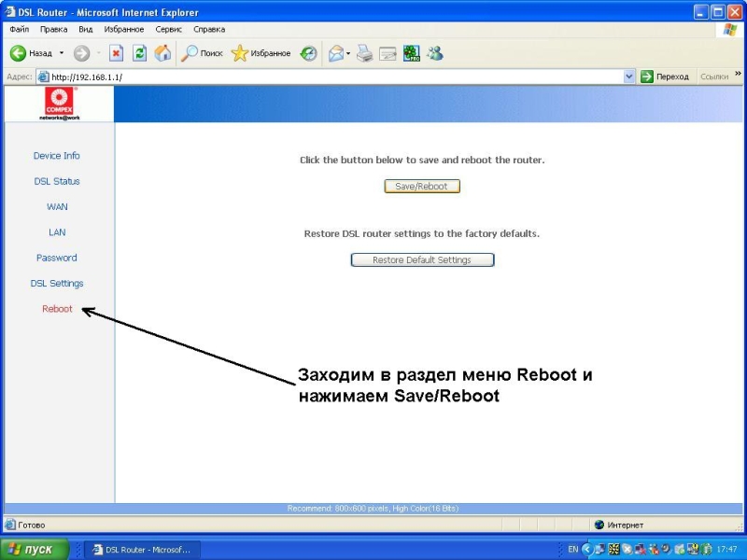This screenshot has width=747, height=560.
Task: Open the History clock icon
Action: click(308, 53)
